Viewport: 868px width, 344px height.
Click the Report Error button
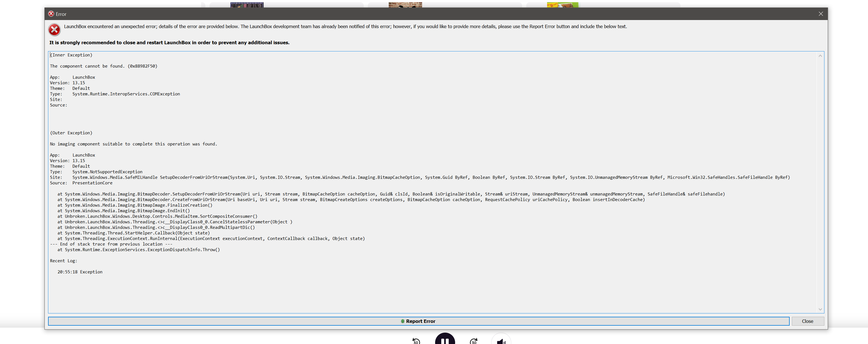click(418, 321)
